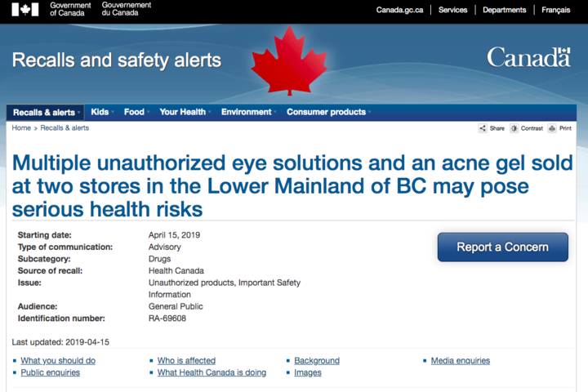Image resolution: width=588 pixels, height=392 pixels.
Task: Toggle the Contrast icon
Action: (x=514, y=128)
